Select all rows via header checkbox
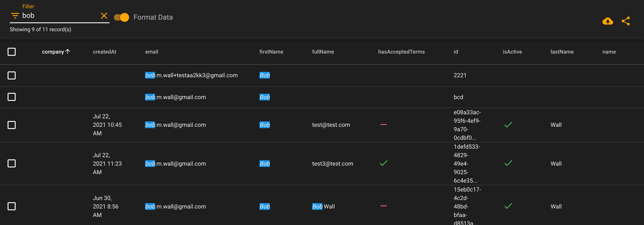The height and width of the screenshot is (225, 644). pyautogui.click(x=12, y=52)
